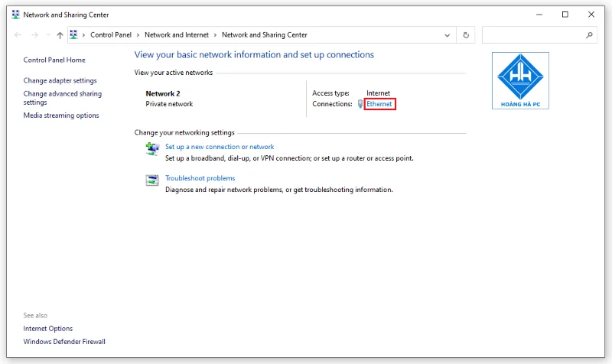Maximize the Network and Sharing Center window
This screenshot has height=364, width=612.
click(565, 15)
